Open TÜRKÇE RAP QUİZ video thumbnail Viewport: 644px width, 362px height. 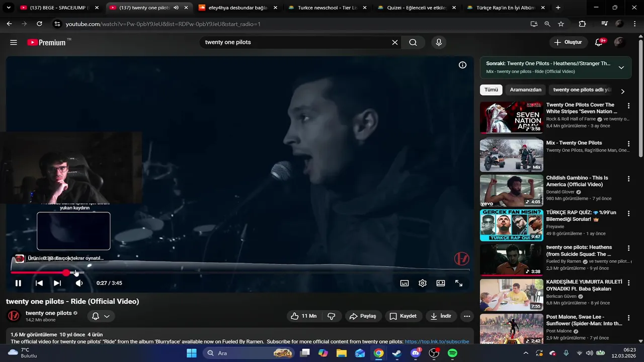511,225
